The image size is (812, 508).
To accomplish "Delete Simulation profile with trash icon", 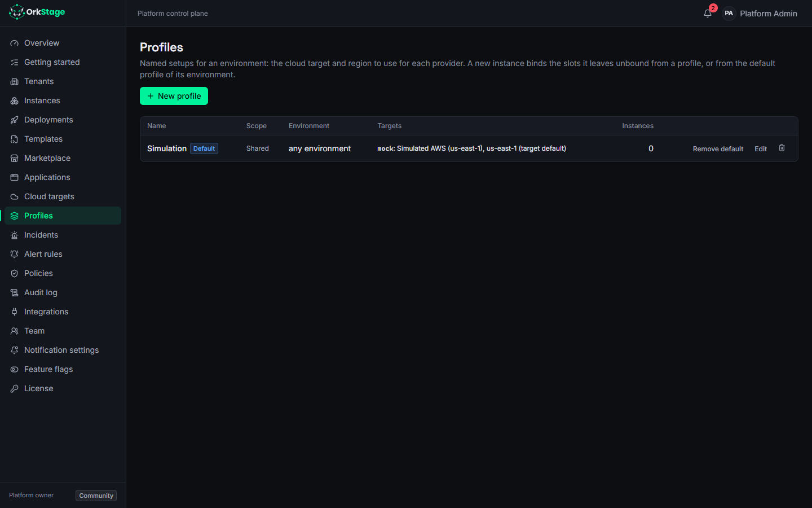I will tap(782, 148).
